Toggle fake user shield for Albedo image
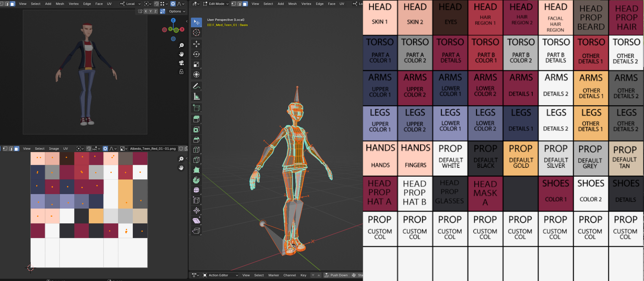Viewport: 644px width, 281px height. [181, 149]
